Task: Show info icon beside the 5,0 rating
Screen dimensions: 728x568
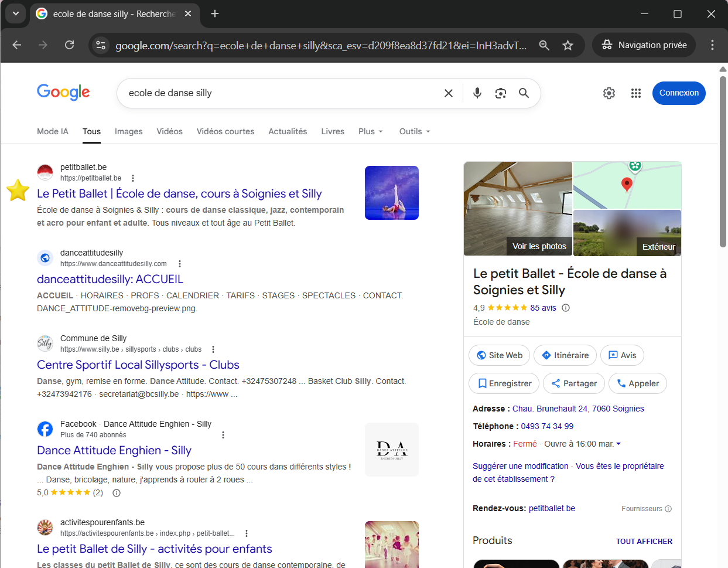Action: 117,493
